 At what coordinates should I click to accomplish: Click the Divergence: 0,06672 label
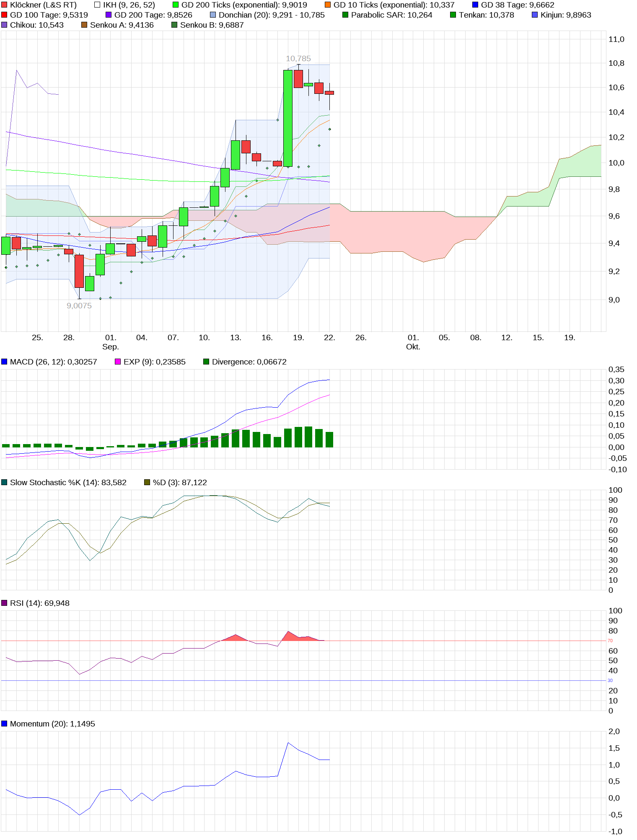click(x=249, y=362)
